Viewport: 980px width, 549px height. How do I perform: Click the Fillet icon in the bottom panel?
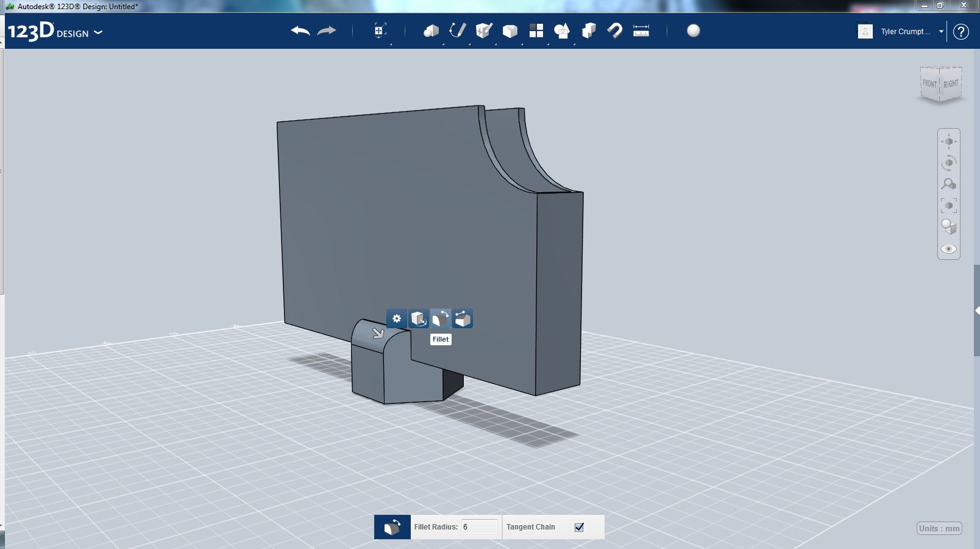point(392,527)
